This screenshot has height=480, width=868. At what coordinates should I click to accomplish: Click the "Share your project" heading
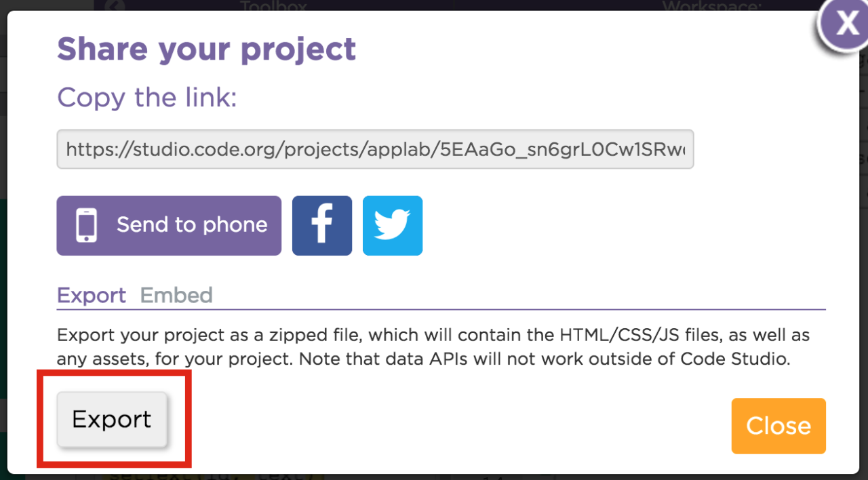tap(206, 49)
